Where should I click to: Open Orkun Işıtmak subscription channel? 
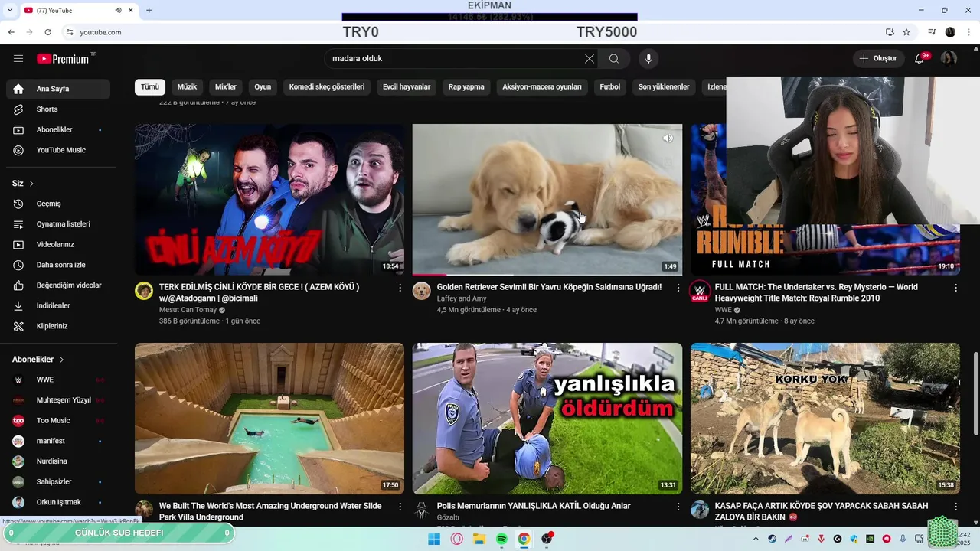click(x=58, y=502)
